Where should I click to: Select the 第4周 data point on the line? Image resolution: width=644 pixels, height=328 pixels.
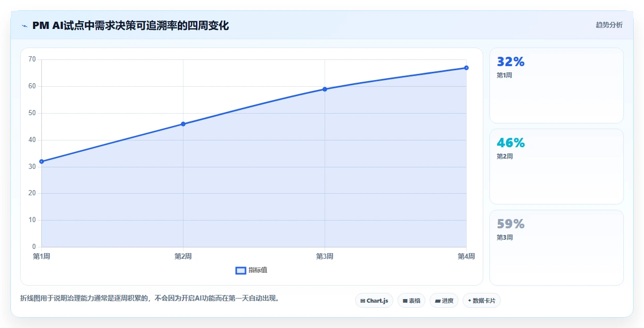tap(466, 68)
